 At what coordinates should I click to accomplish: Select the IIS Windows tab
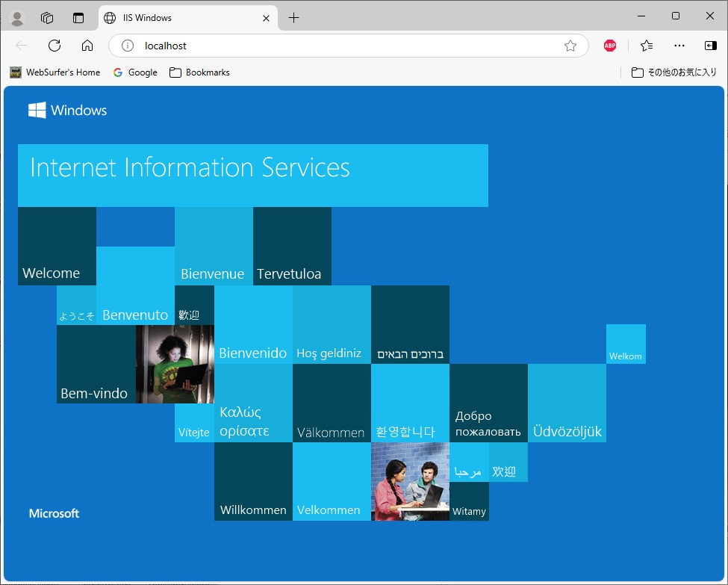click(x=188, y=18)
